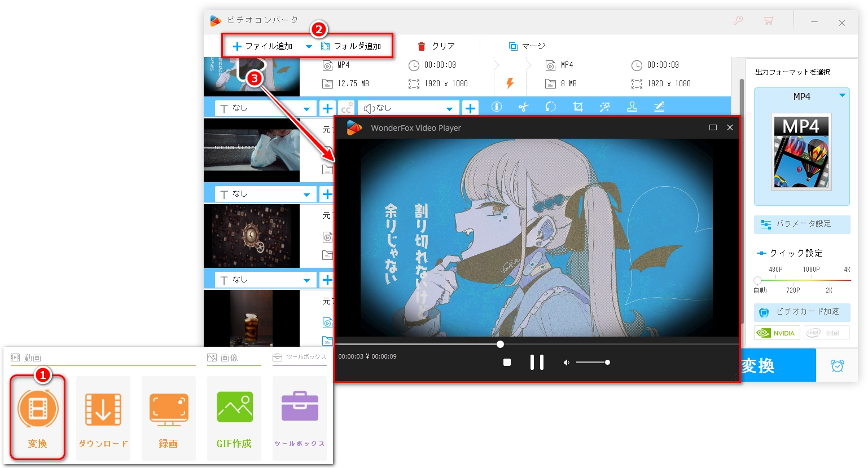The width and height of the screenshot is (868, 468).
Task: Click マージ to merge videos
Action: [527, 46]
